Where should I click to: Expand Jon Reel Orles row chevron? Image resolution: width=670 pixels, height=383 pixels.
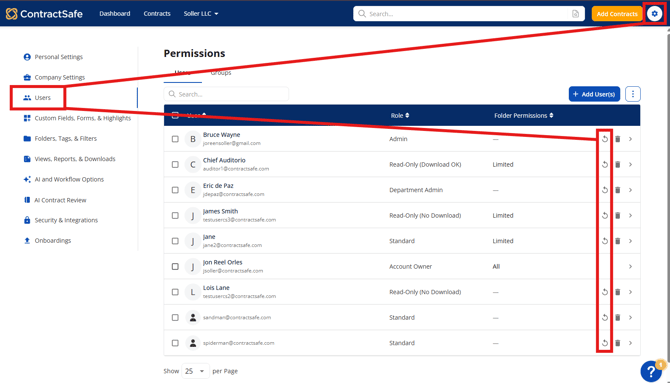click(x=630, y=266)
